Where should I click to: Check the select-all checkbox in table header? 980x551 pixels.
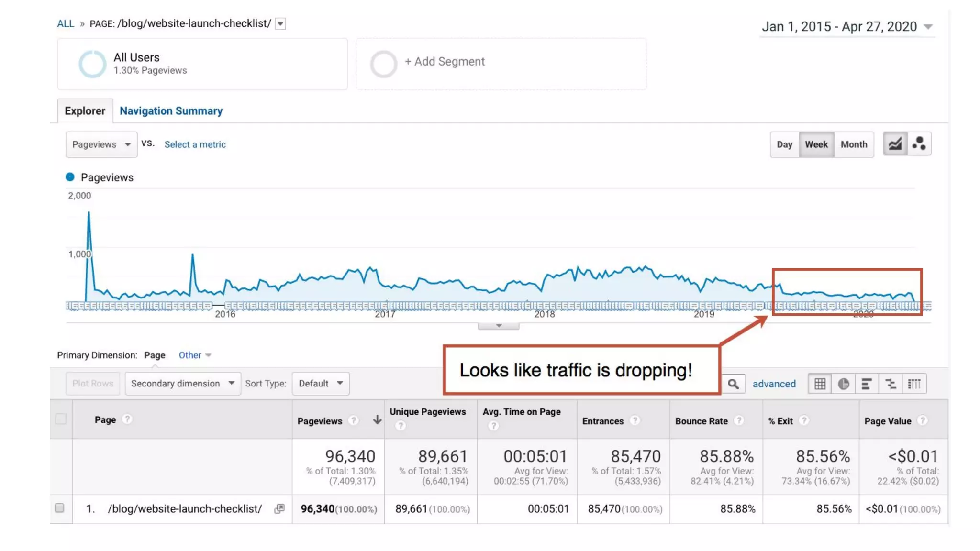[61, 419]
